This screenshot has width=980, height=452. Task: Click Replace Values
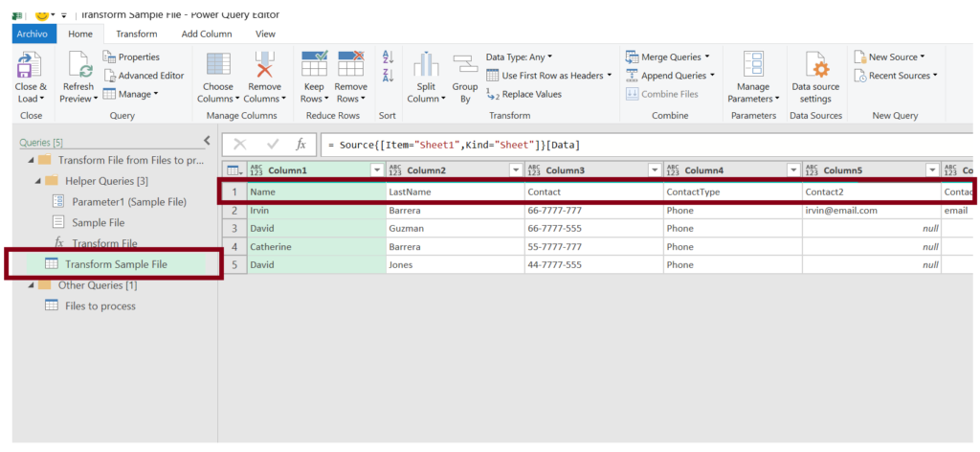point(523,95)
